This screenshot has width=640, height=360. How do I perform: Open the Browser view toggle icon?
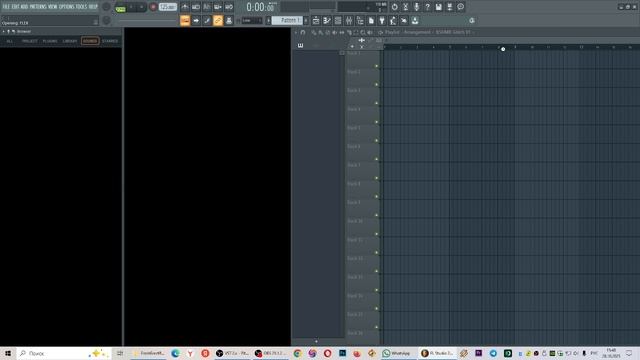click(360, 20)
